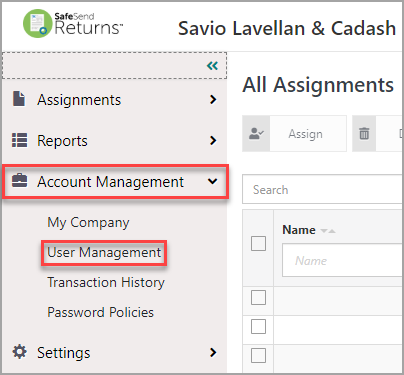The width and height of the screenshot is (404, 375).
Task: Click the Name filter input
Action: tap(342, 260)
